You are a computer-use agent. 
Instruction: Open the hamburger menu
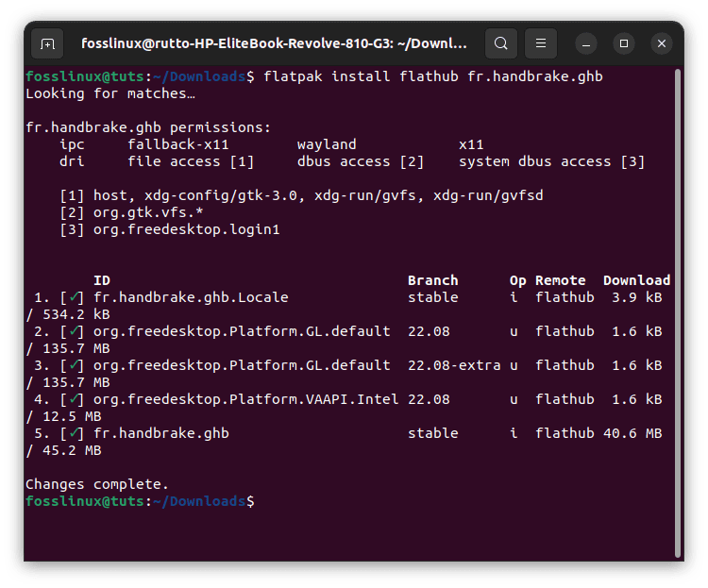541,43
